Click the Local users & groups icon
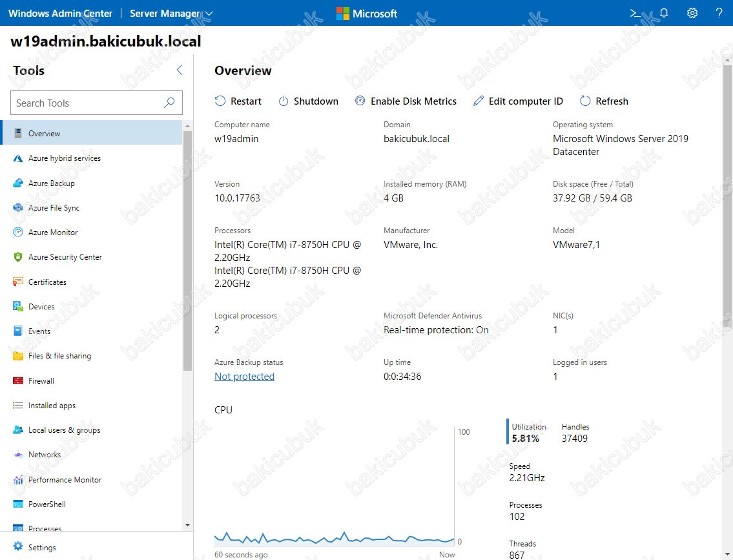 click(x=18, y=430)
